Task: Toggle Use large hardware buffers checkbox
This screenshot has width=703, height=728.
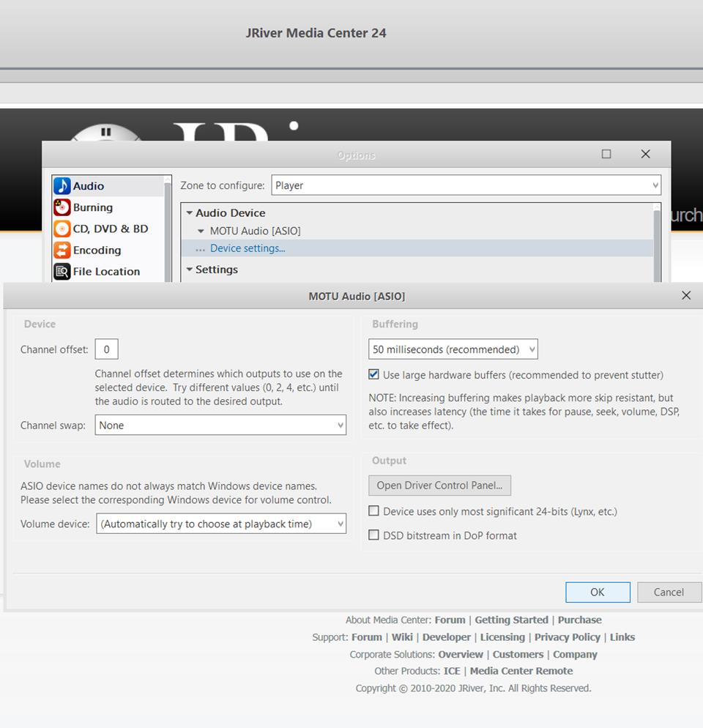Action: tap(373, 374)
